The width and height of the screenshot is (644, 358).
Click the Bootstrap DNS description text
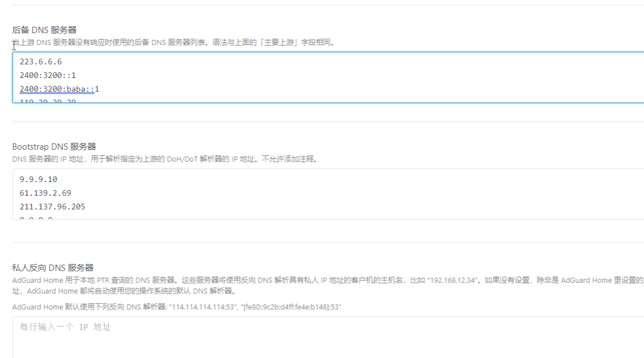click(x=165, y=159)
